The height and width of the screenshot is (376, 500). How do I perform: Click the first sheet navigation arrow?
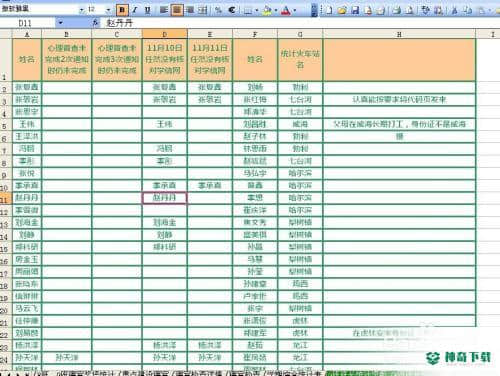pyautogui.click(x=3, y=374)
